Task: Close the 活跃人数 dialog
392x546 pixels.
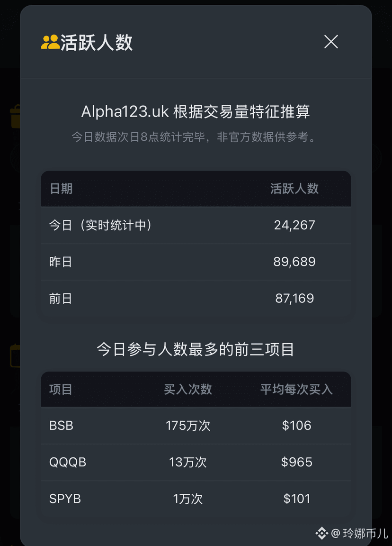Action: tap(331, 42)
